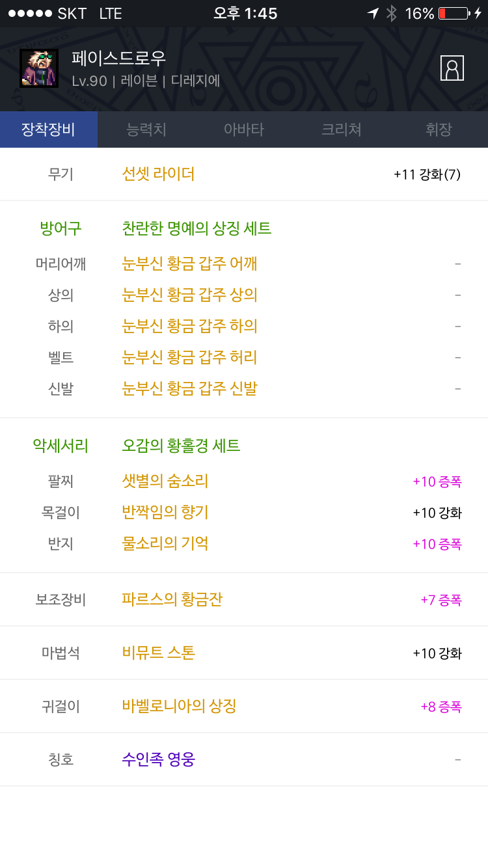Screen dimensions: 488x868
Task: Tap 눈부신 황금 갑주 어깨 item
Action: tap(189, 264)
